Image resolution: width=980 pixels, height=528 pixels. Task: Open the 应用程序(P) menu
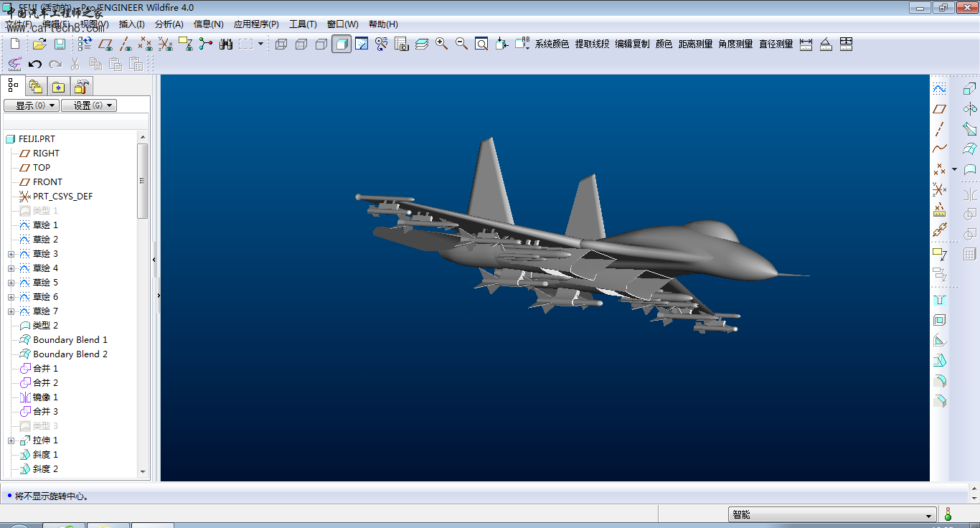tap(256, 24)
